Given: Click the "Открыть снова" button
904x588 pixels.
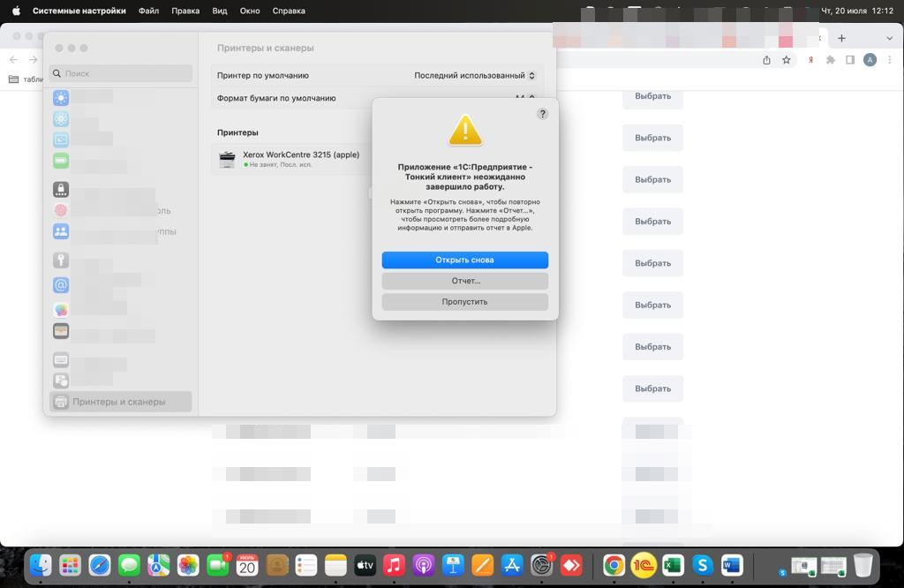Looking at the screenshot, I should tap(464, 260).
